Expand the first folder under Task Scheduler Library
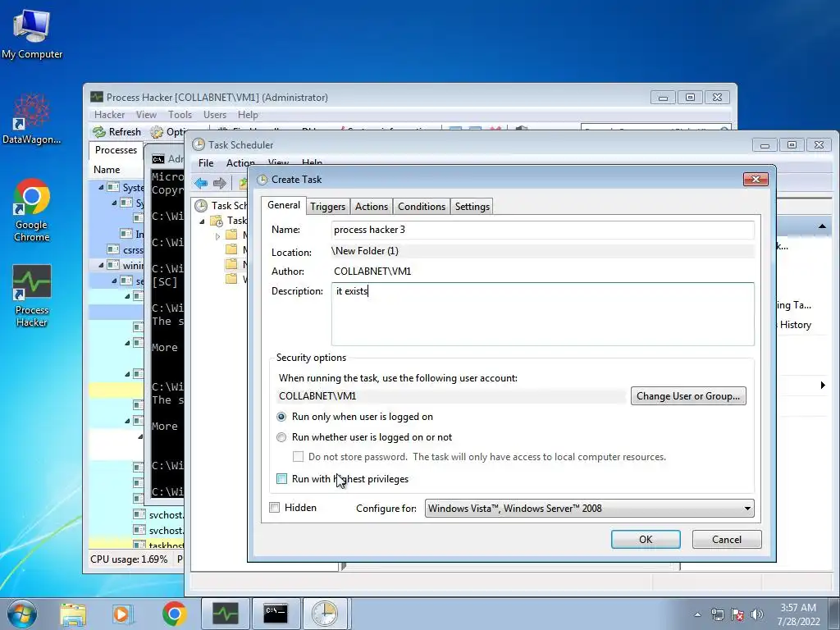 tap(217, 235)
